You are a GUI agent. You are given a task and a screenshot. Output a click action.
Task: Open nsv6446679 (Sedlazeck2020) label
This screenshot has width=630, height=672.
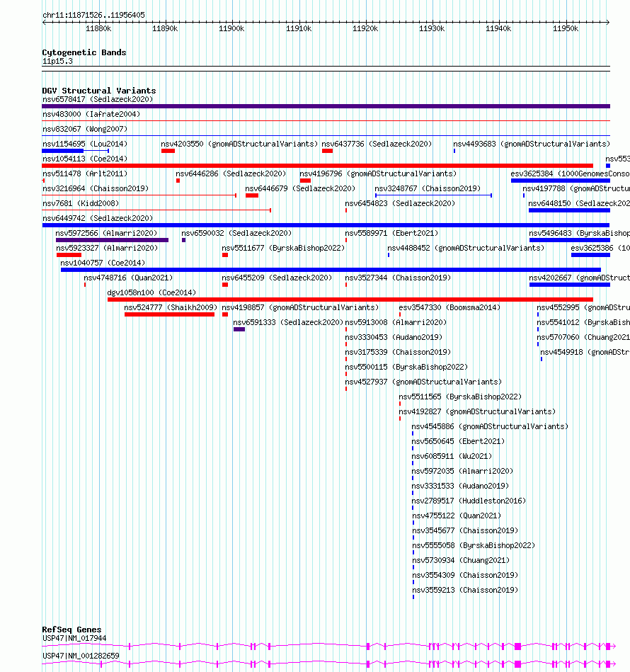click(x=300, y=188)
